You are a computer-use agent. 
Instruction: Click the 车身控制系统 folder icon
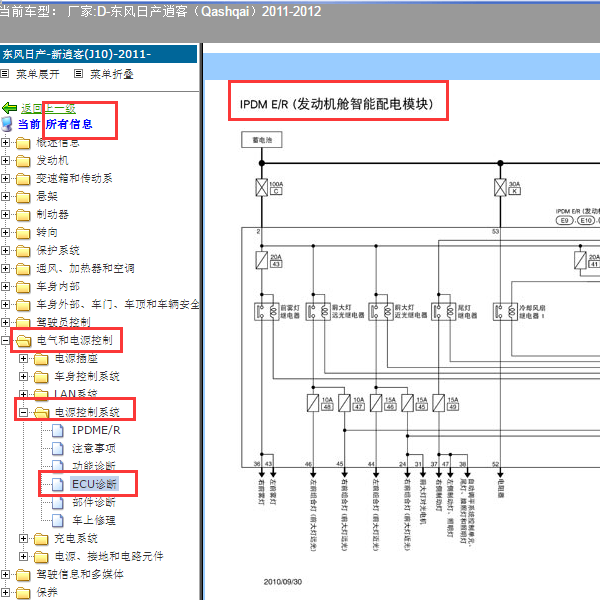coord(41,377)
